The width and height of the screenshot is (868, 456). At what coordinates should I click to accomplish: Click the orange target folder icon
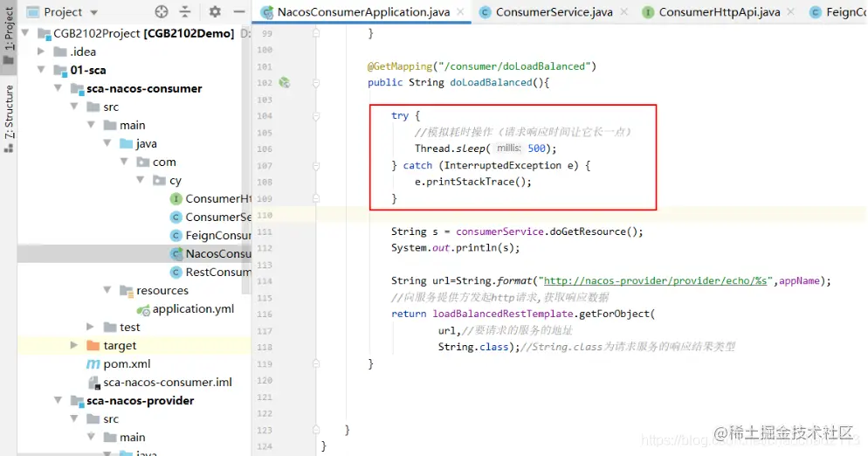93,345
